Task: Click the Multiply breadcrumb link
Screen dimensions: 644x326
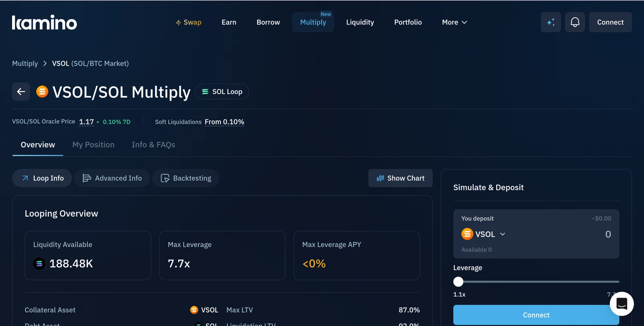Action: [25, 64]
